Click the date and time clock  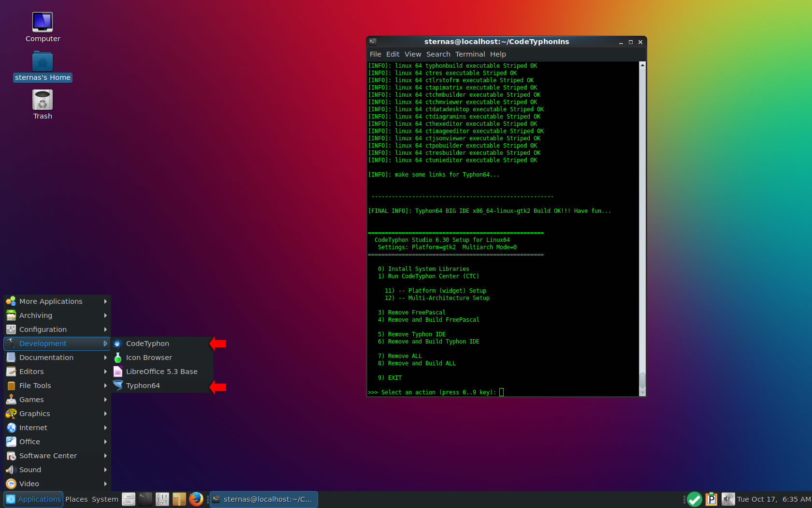774,499
